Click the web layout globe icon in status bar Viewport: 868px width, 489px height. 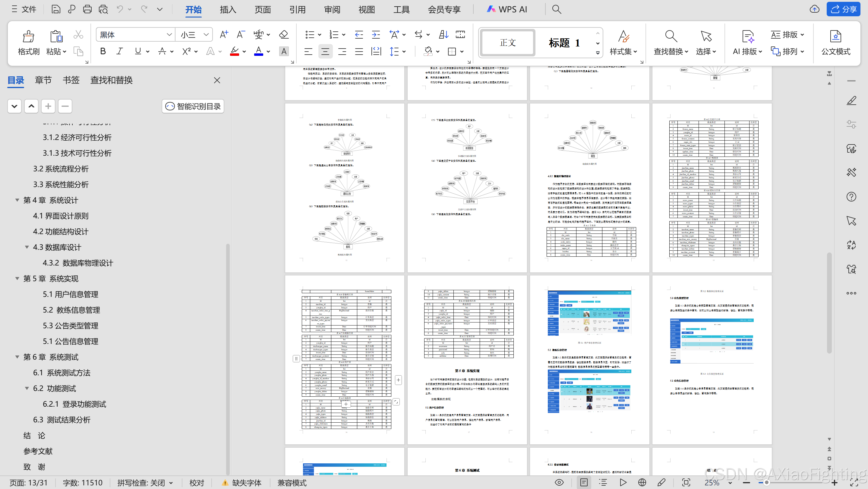coord(642,483)
